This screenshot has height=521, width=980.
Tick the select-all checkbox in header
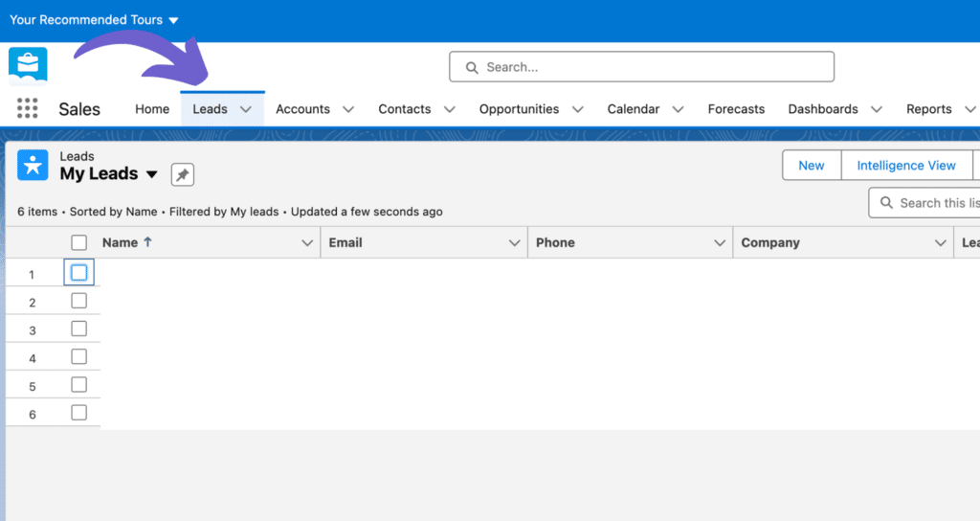(x=79, y=243)
